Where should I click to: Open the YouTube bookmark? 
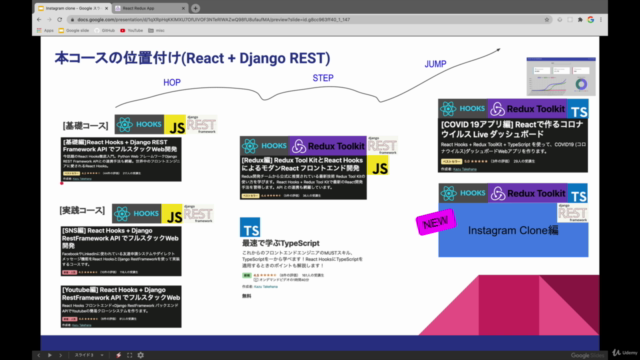pos(131,31)
